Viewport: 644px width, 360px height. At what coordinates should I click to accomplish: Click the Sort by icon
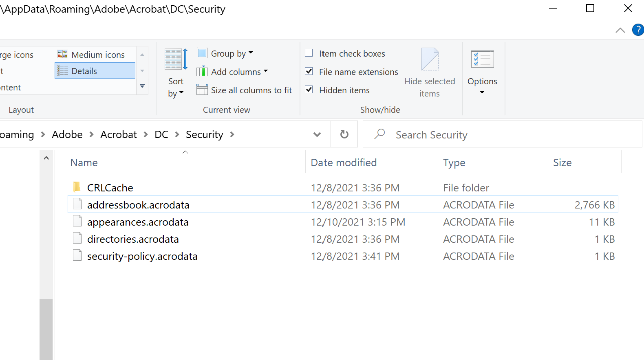tap(176, 60)
